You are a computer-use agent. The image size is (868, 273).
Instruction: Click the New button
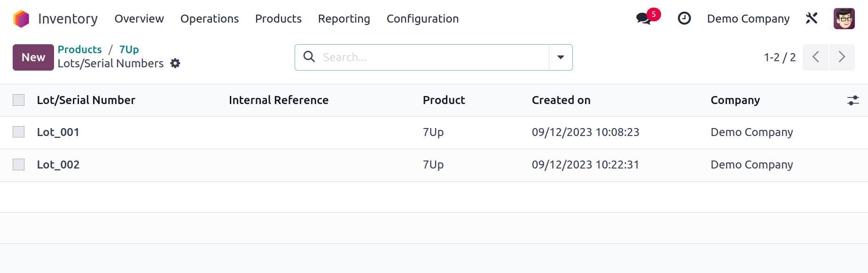[x=33, y=57]
